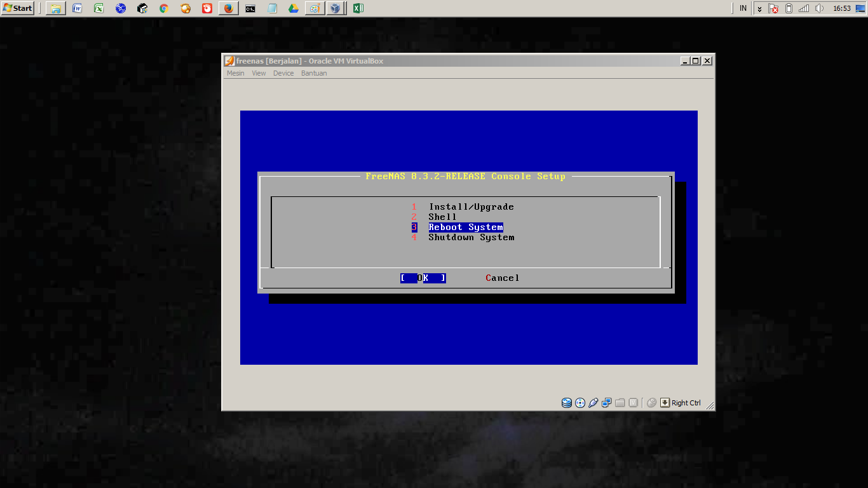Launch Google Chrome from the taskbar

point(164,8)
